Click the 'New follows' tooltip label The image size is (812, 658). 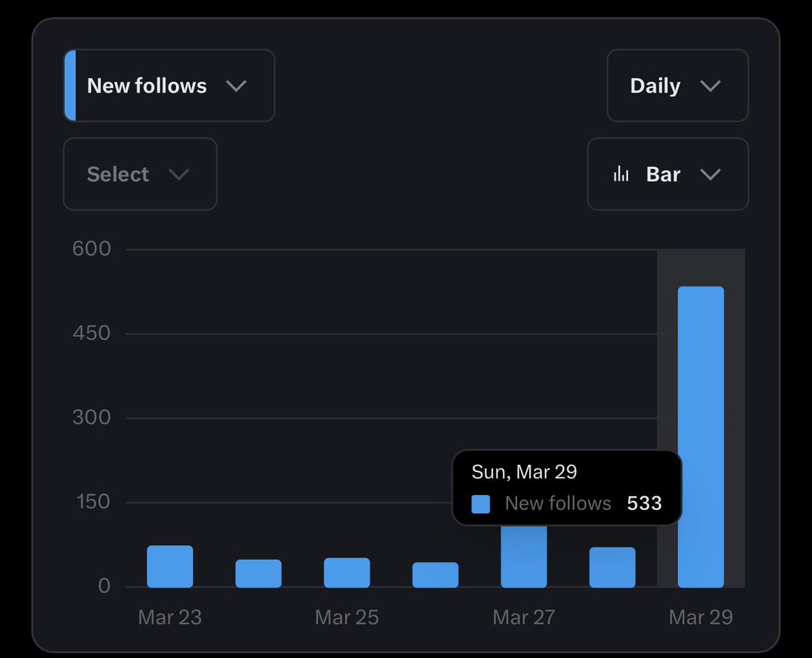point(558,504)
